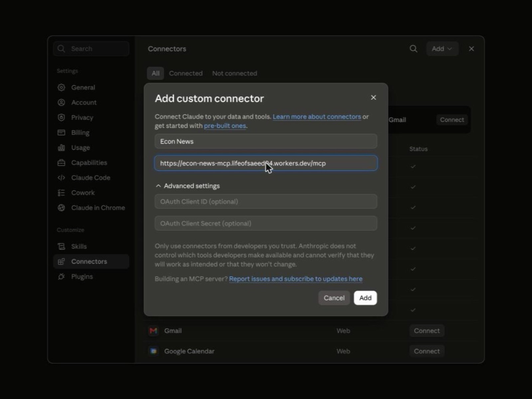Connect the Gmail row connector

427,331
